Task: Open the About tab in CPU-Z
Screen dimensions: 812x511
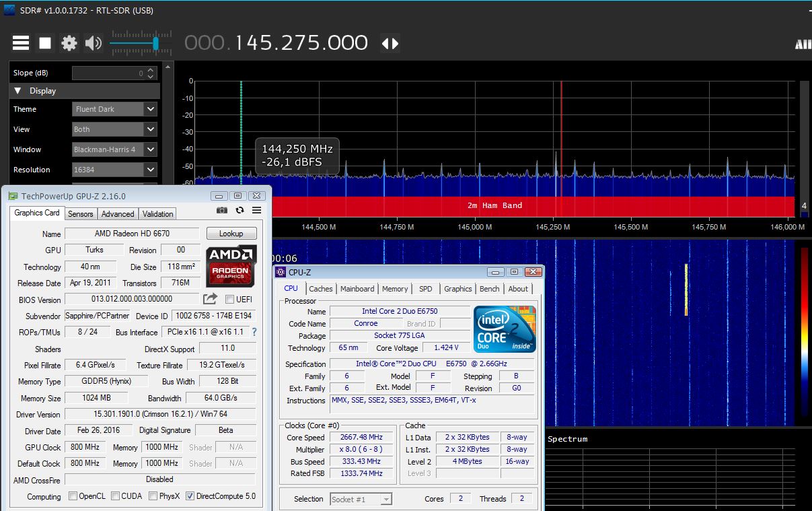Action: 518,289
